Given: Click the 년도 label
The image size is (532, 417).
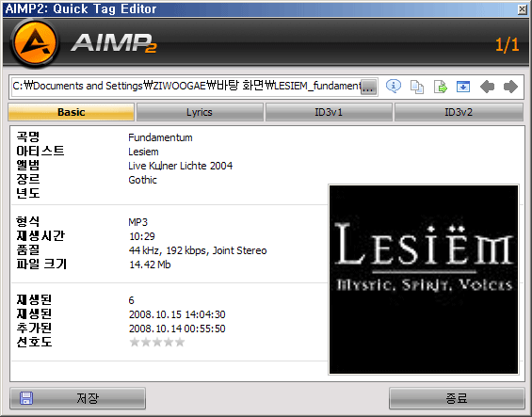Looking at the screenshot, I should (x=28, y=193).
